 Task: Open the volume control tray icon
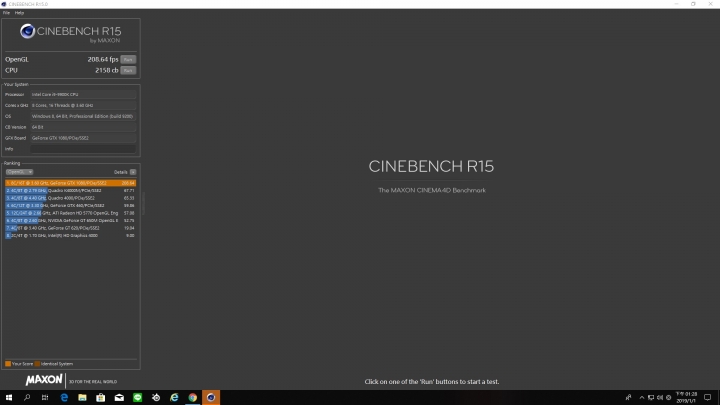point(660,398)
